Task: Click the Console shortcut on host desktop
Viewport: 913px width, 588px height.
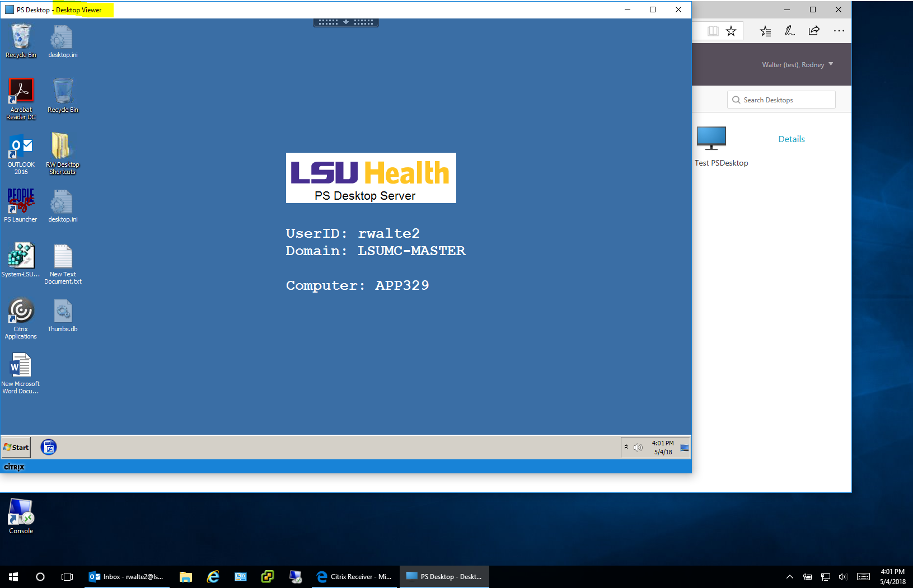Action: pos(21,513)
